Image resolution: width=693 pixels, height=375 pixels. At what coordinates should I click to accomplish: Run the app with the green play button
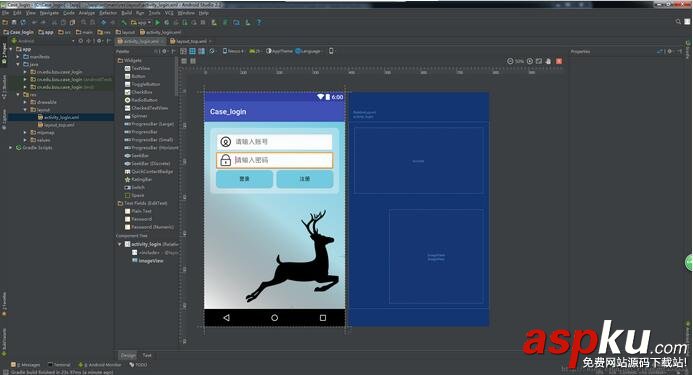pos(157,22)
